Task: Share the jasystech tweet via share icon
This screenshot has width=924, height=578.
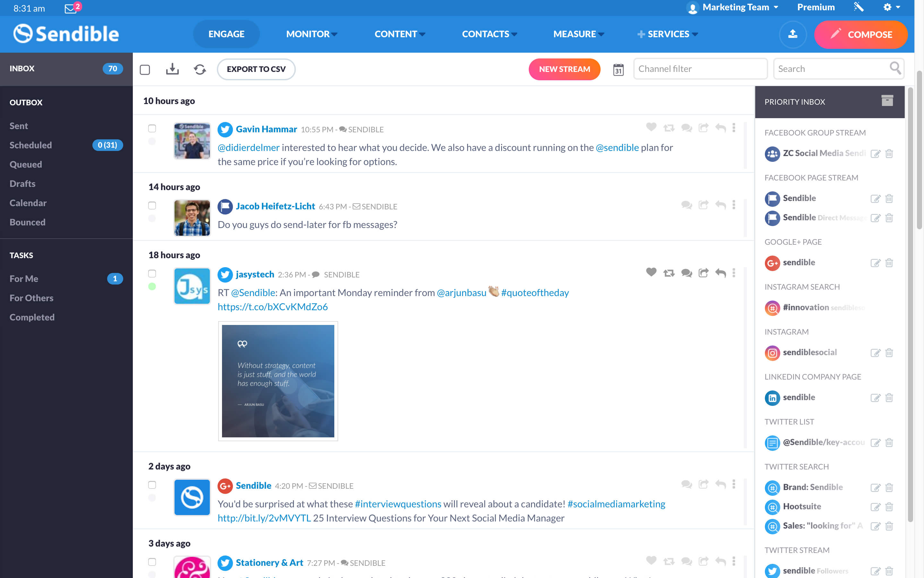Action: tap(703, 273)
